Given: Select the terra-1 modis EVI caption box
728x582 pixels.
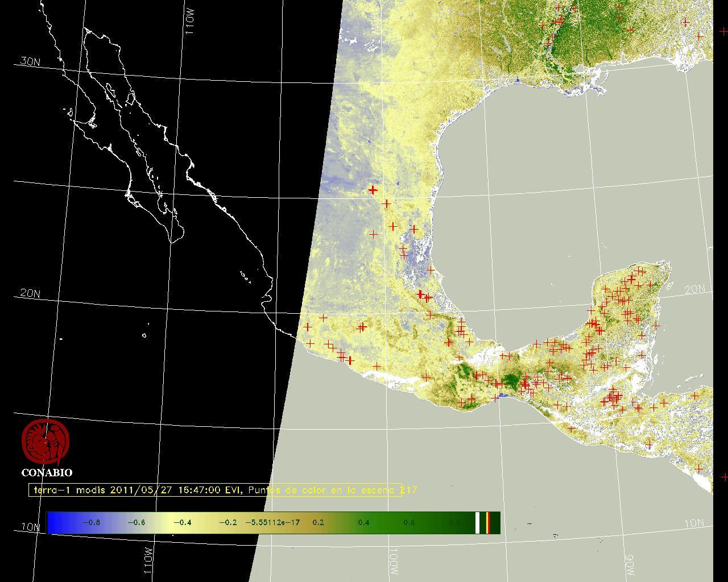Looking at the screenshot, I should (x=215, y=490).
